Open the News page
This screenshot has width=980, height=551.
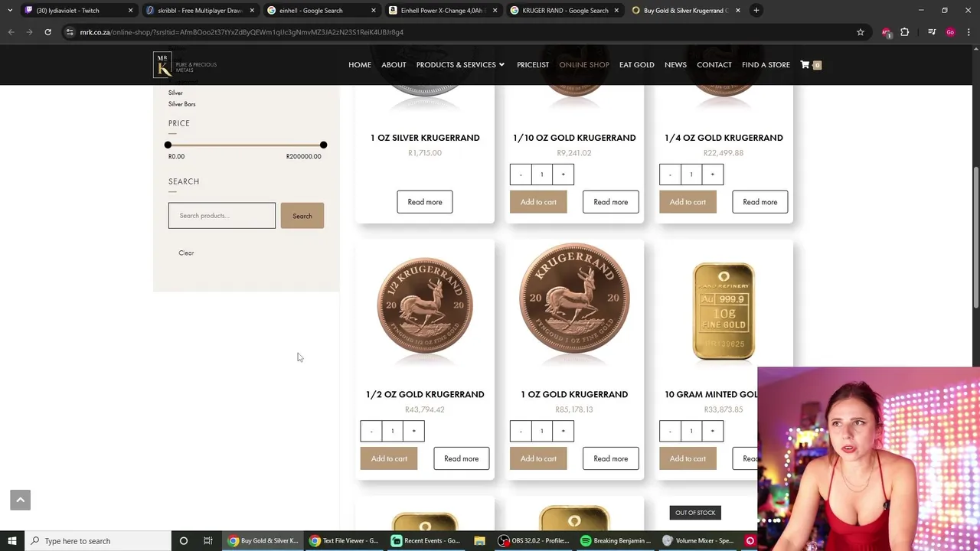675,65
